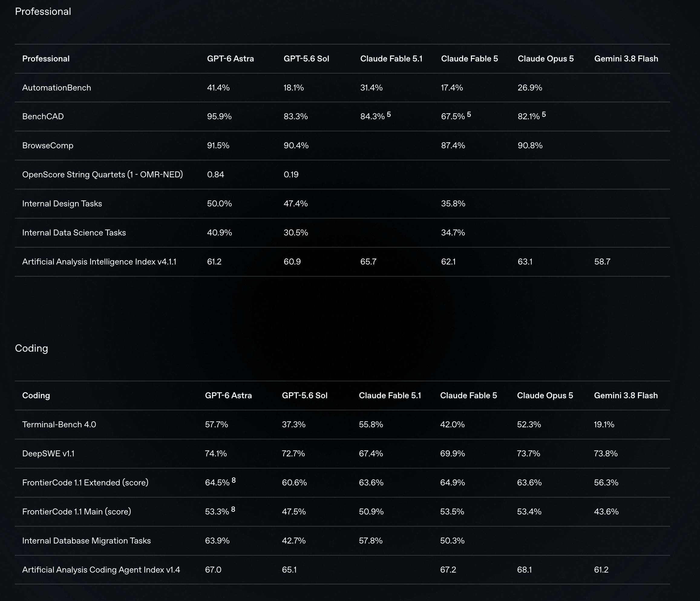Select the FrontierCode Main Claude Fable 5 value 53.5%
The image size is (700, 601).
(452, 511)
